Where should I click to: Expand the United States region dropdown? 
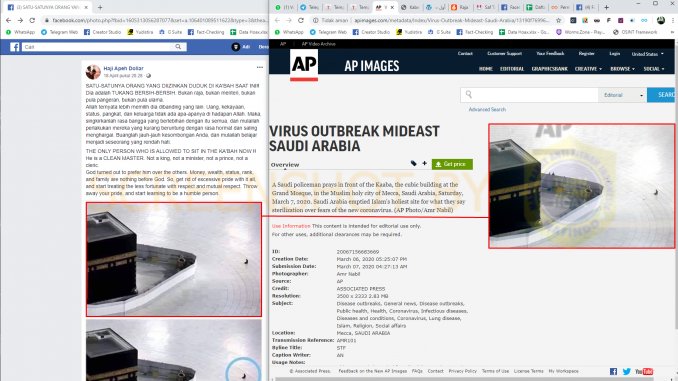pos(647,54)
